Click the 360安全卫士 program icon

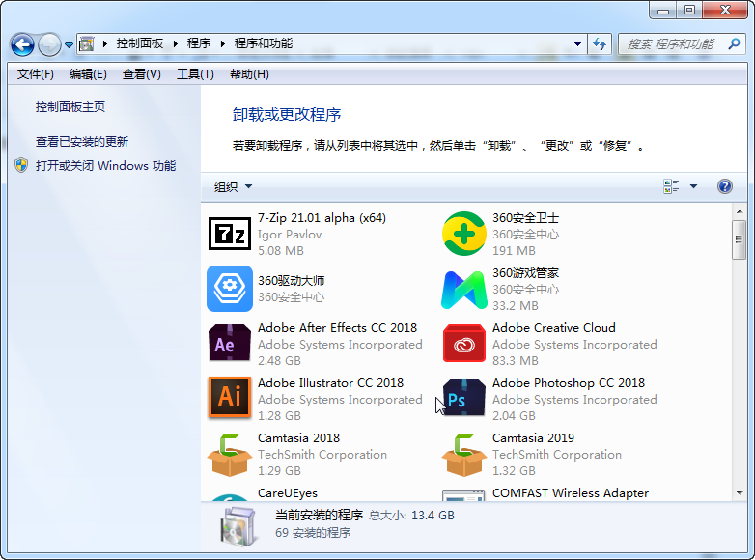[463, 235]
